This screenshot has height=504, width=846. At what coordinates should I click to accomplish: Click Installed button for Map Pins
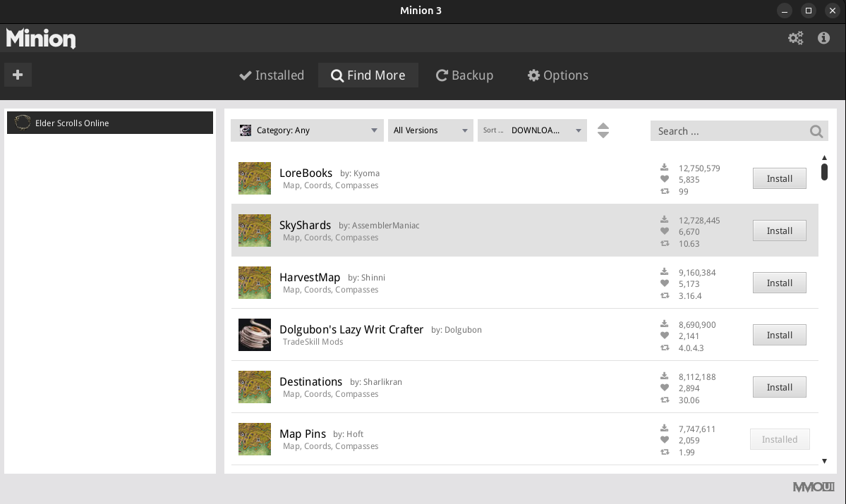(x=780, y=439)
